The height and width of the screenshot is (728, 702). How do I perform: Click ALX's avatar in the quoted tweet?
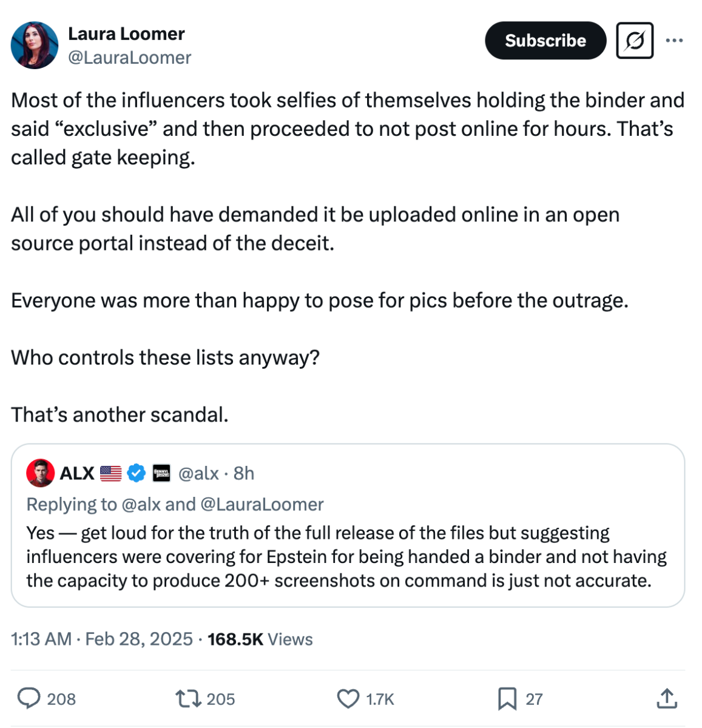coord(40,473)
